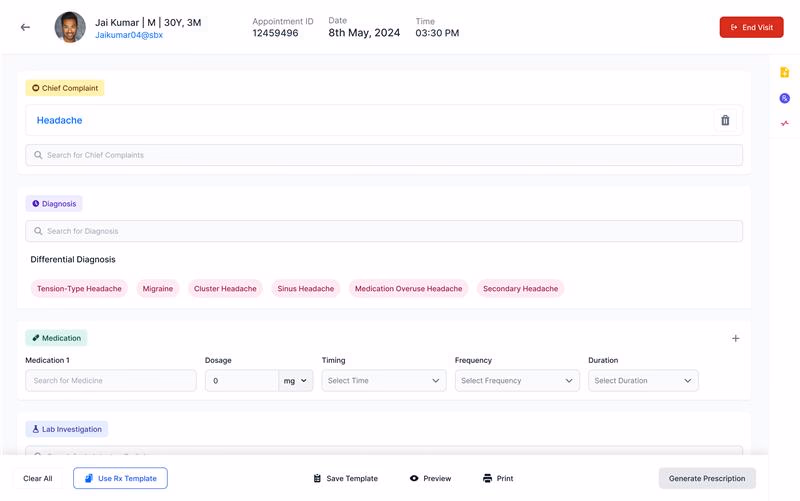Click the Lab Investigation section label
This screenshot has height=501, width=800.
tap(66, 429)
